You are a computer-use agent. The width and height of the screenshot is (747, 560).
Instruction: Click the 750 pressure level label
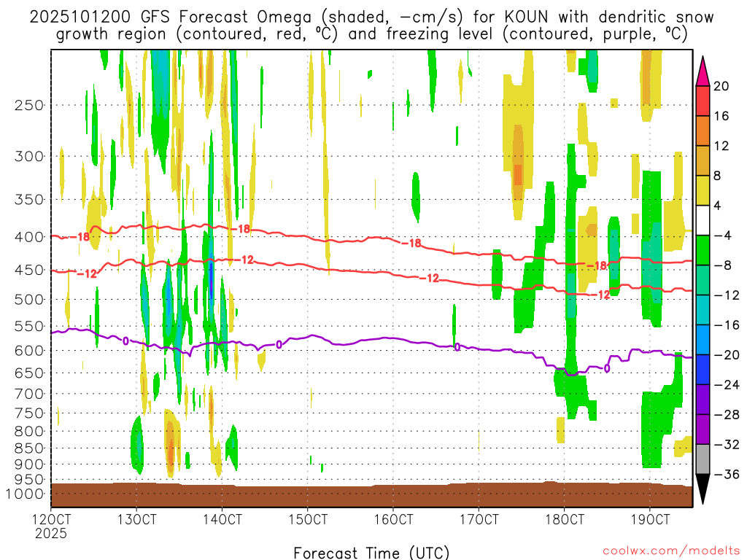[29, 413]
